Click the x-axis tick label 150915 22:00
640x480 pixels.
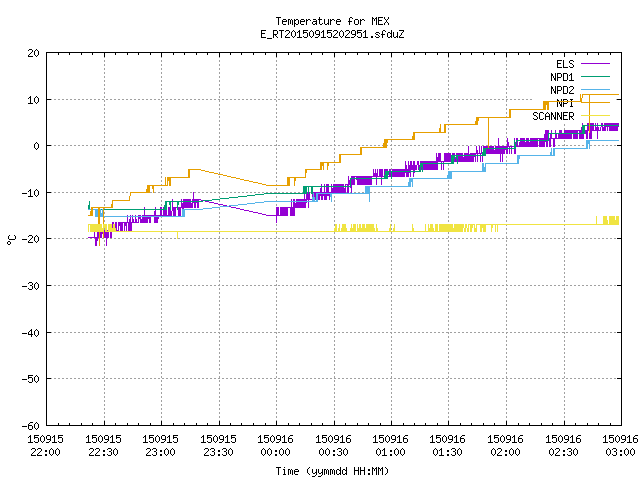(x=45, y=446)
